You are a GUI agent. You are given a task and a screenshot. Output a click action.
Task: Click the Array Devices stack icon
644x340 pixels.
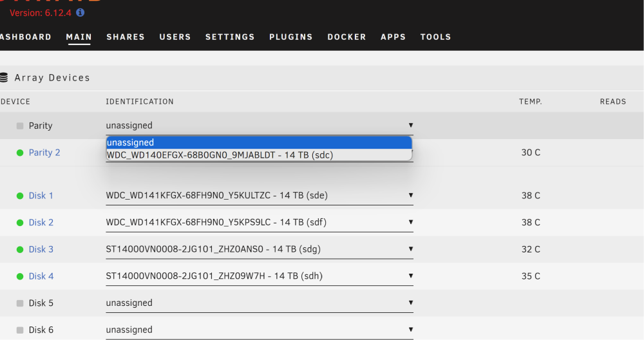pos(4,78)
